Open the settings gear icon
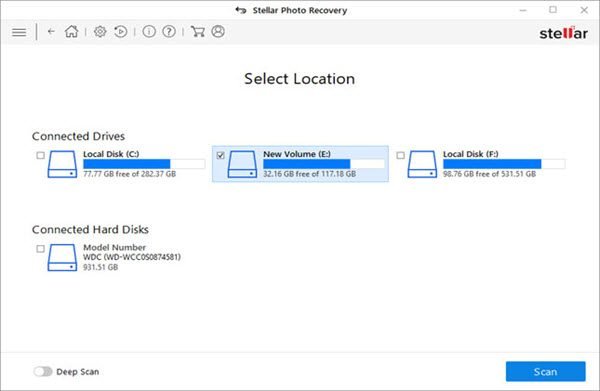The image size is (600, 391). click(x=100, y=31)
